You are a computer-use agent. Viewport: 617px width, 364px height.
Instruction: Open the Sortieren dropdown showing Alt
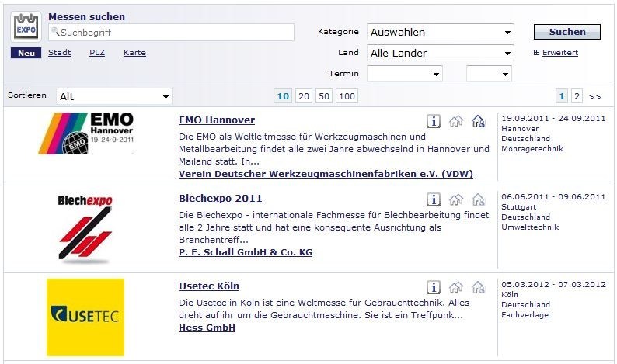pyautogui.click(x=114, y=96)
